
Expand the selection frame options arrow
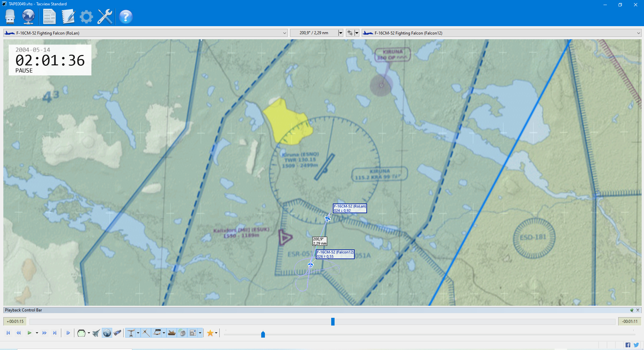tap(200, 333)
